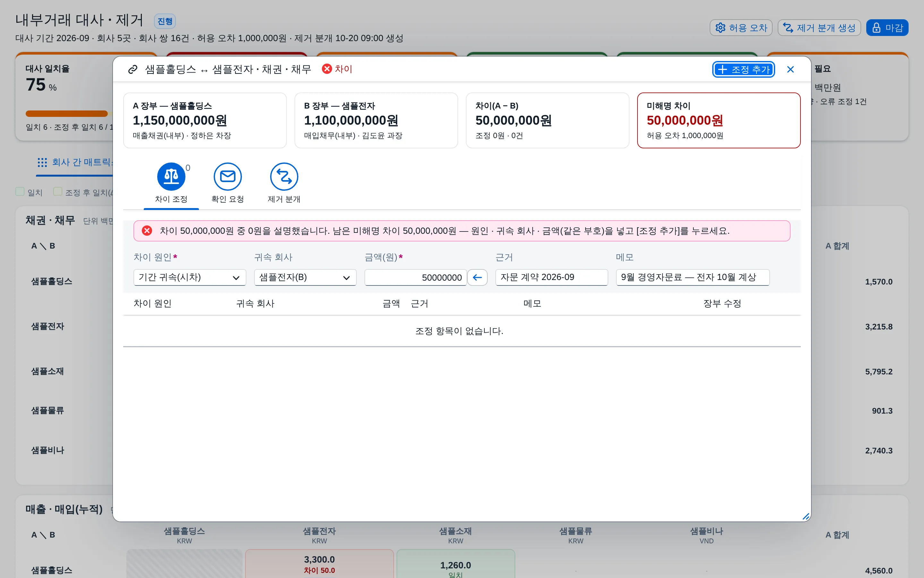Viewport: 924px width, 578px height.
Task: Click the 대사 일치율 progress bar
Action: pos(69,114)
